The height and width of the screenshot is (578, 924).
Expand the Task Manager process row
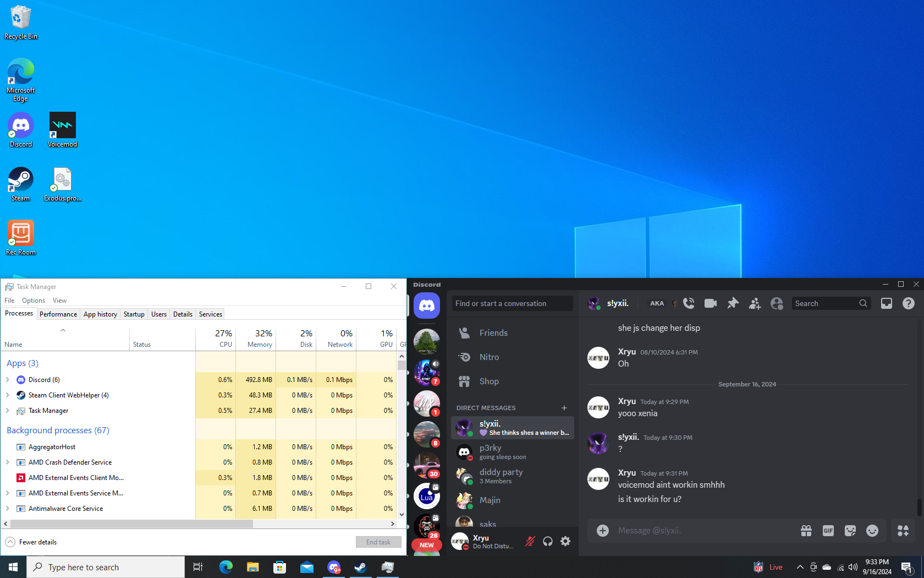8,411
